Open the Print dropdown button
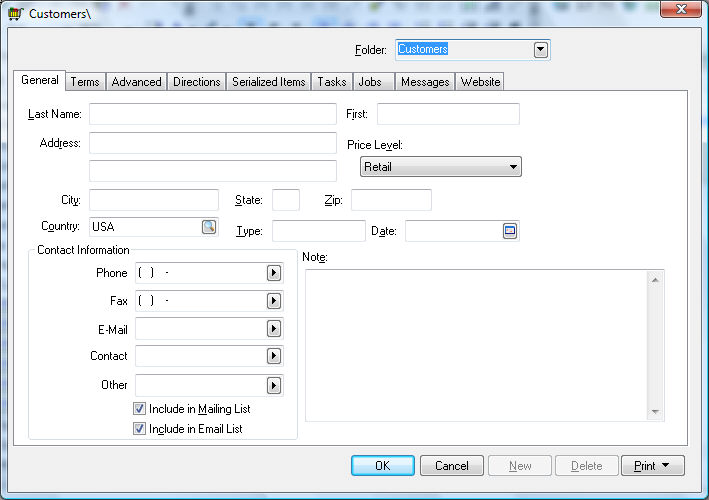Image resolution: width=709 pixels, height=500 pixels. pyautogui.click(x=652, y=466)
